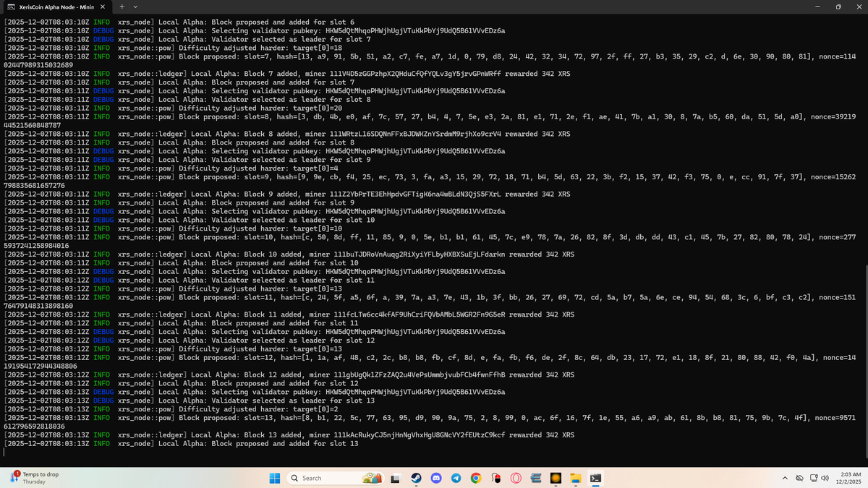Open the Windows Start menu

pyautogui.click(x=274, y=478)
